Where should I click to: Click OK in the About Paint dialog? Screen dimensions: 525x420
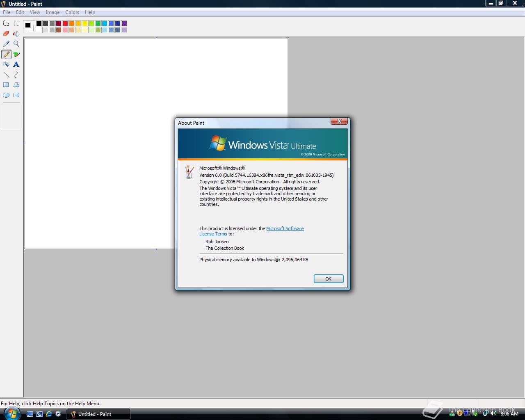click(329, 279)
